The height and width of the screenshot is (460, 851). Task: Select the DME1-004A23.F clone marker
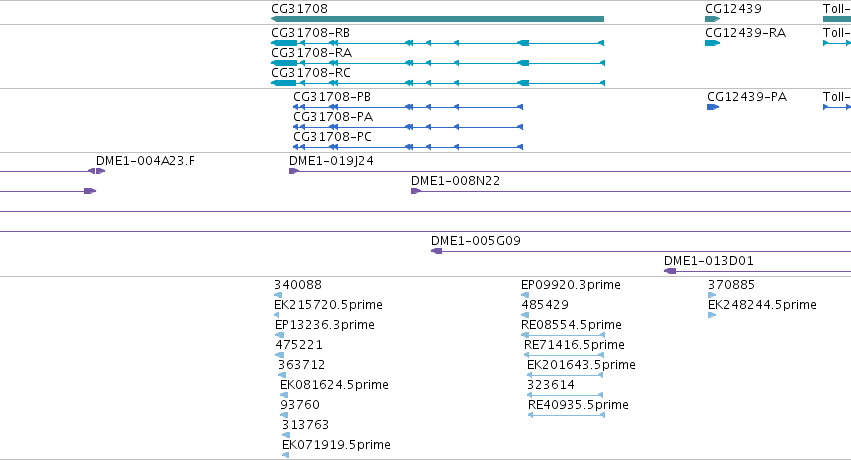95,171
